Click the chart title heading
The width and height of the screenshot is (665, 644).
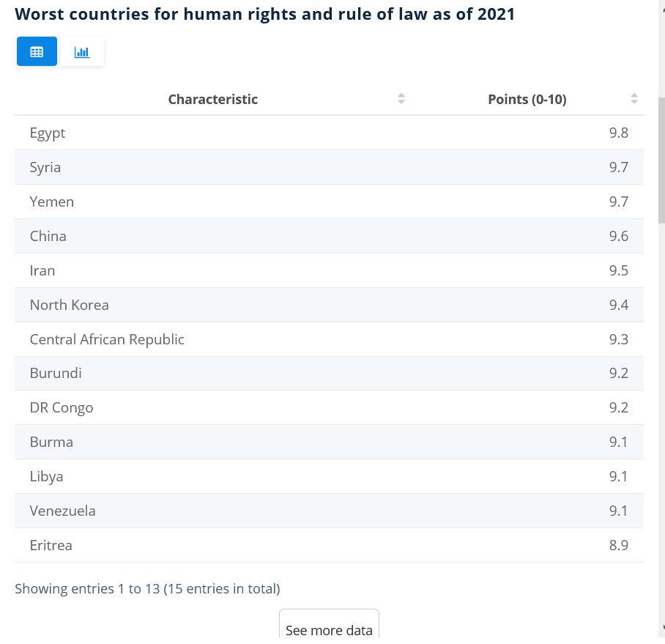coord(264,14)
